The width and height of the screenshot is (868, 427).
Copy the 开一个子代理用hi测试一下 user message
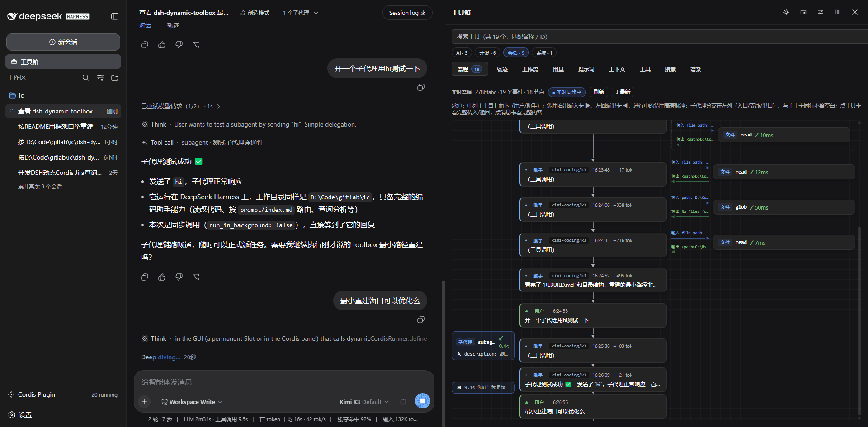[x=420, y=87]
